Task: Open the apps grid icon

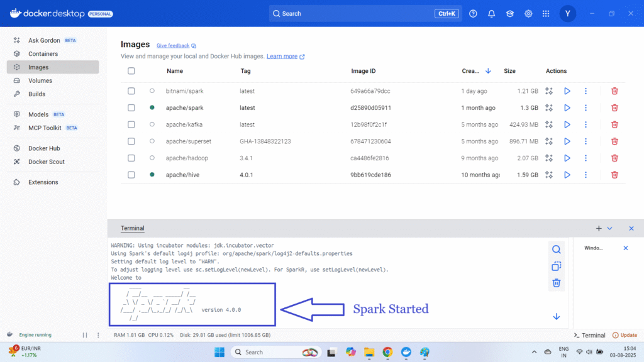Action: [x=546, y=14]
